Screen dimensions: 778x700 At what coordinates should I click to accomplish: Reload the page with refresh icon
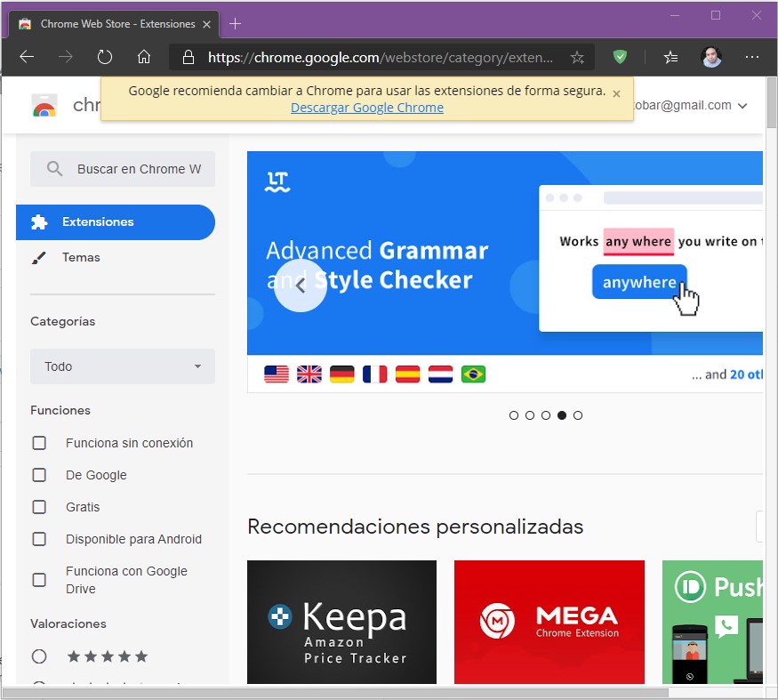pyautogui.click(x=105, y=57)
